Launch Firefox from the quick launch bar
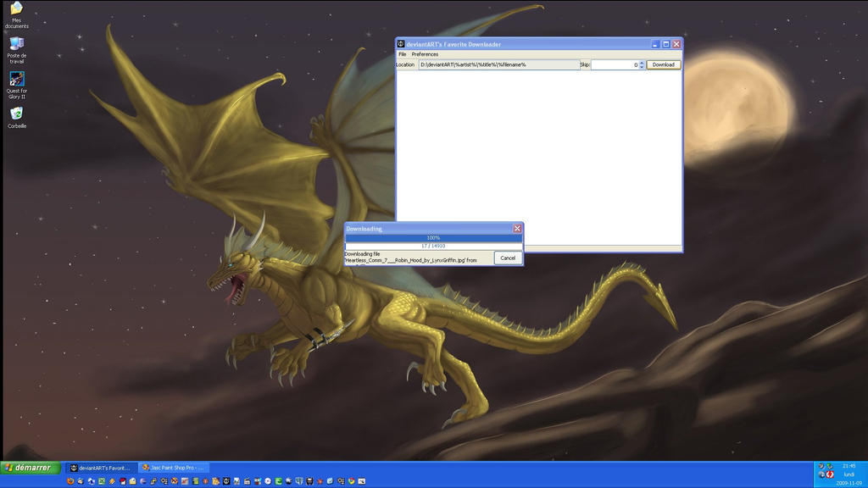The height and width of the screenshot is (488, 868). tap(71, 480)
